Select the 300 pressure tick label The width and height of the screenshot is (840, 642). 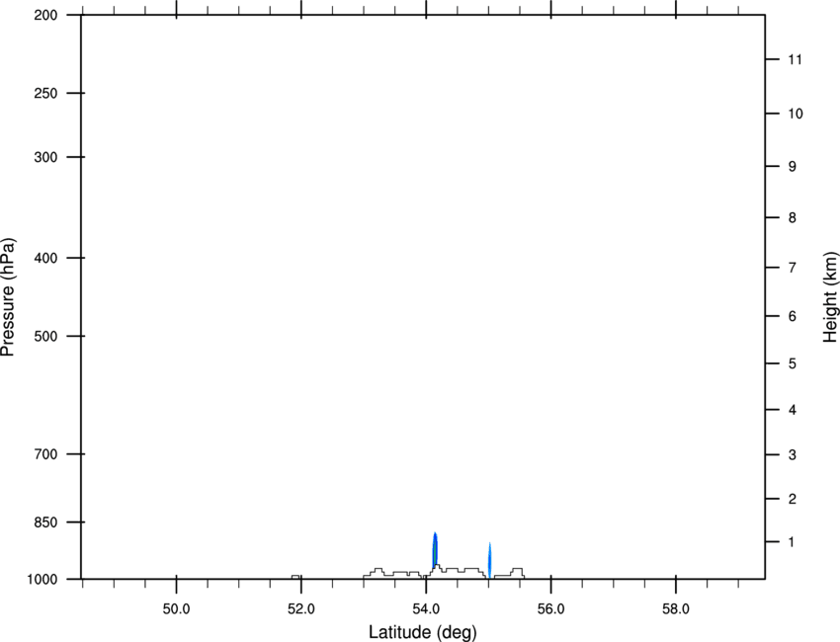click(45, 157)
